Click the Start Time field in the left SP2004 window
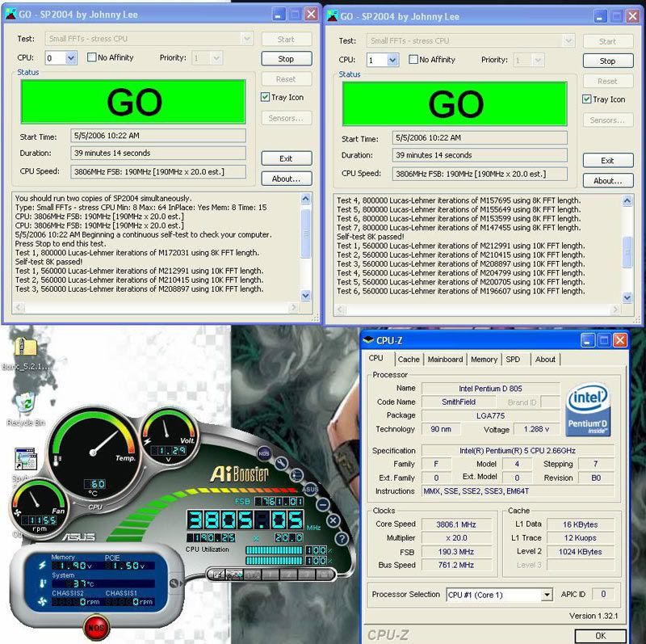The width and height of the screenshot is (646, 644). click(x=158, y=136)
